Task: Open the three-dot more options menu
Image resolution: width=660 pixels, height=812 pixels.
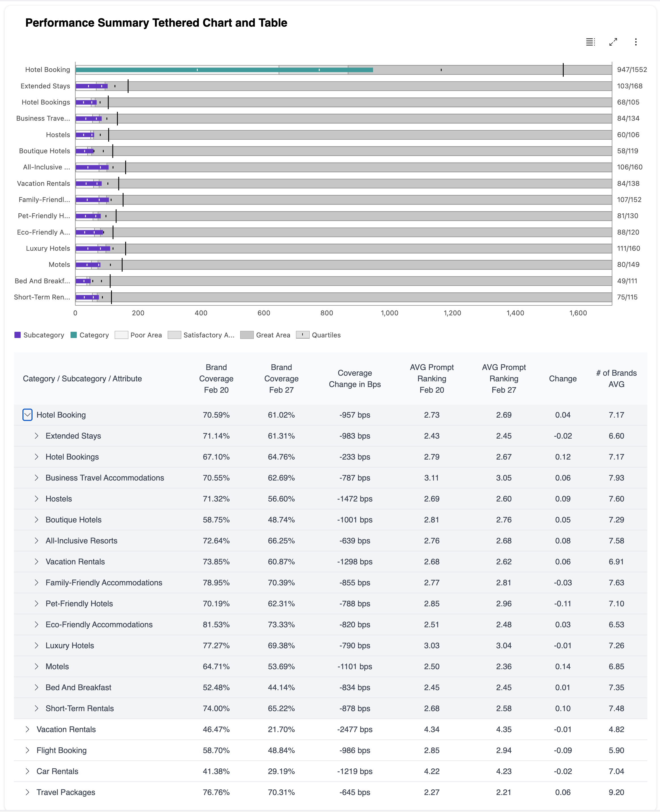Action: tap(636, 42)
